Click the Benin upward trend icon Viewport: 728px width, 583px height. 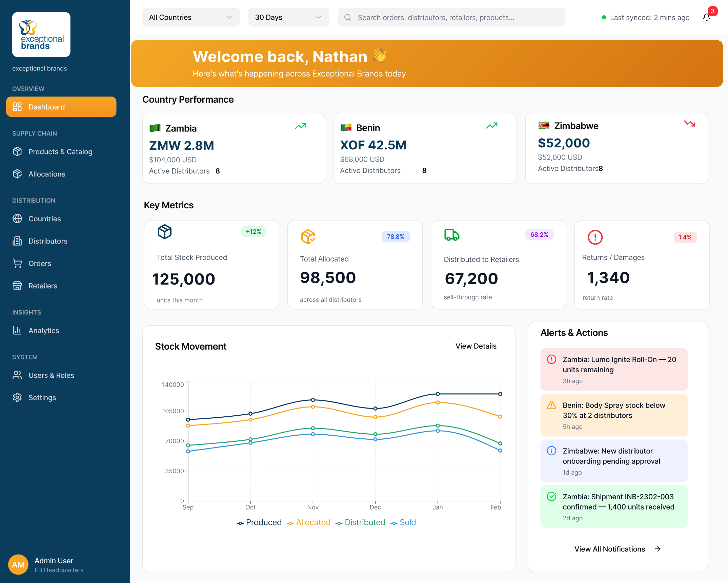[492, 126]
